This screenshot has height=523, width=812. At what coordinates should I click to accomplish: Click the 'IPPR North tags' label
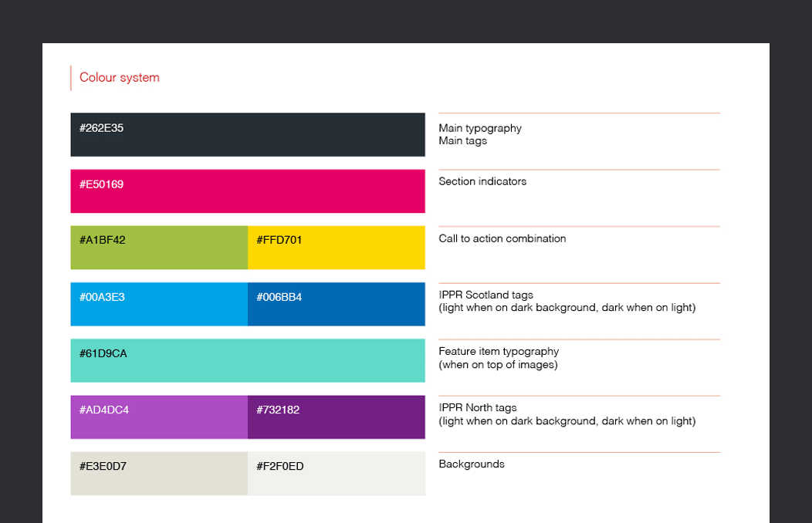point(478,408)
